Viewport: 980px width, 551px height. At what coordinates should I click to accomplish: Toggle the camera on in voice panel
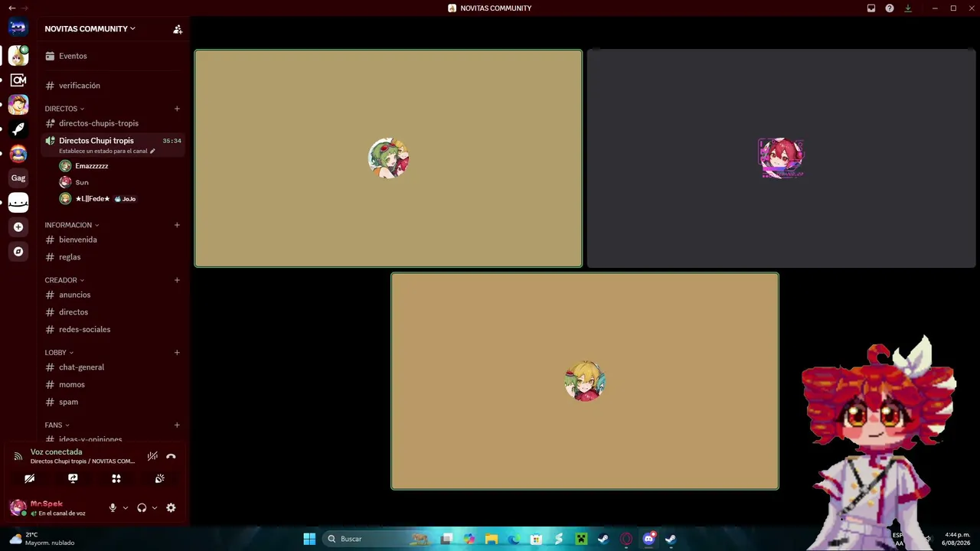click(x=29, y=478)
